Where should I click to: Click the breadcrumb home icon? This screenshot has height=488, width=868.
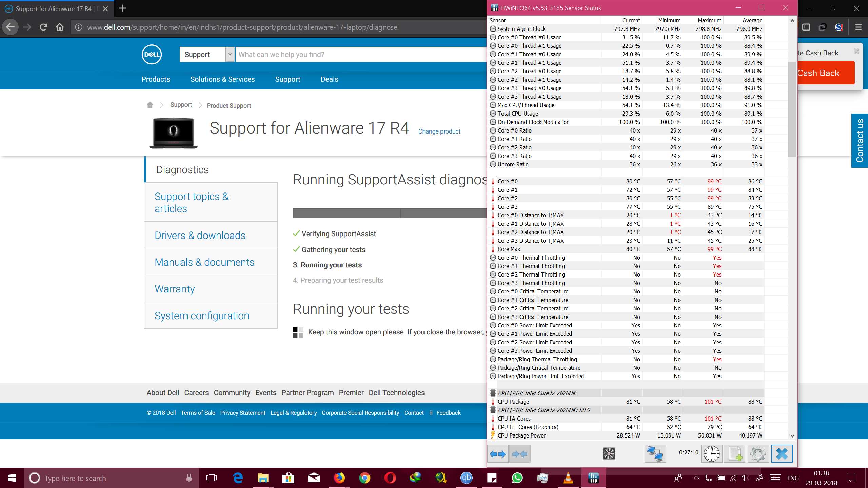[x=150, y=105]
